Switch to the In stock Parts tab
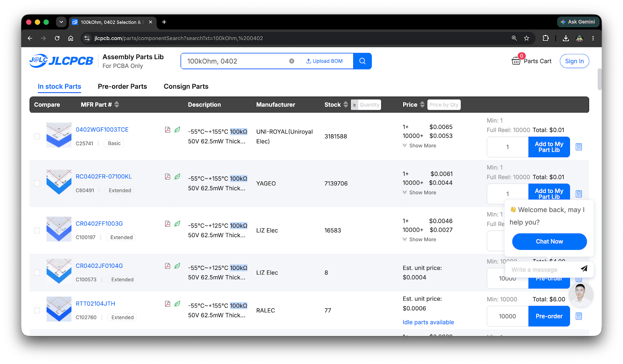 point(60,86)
